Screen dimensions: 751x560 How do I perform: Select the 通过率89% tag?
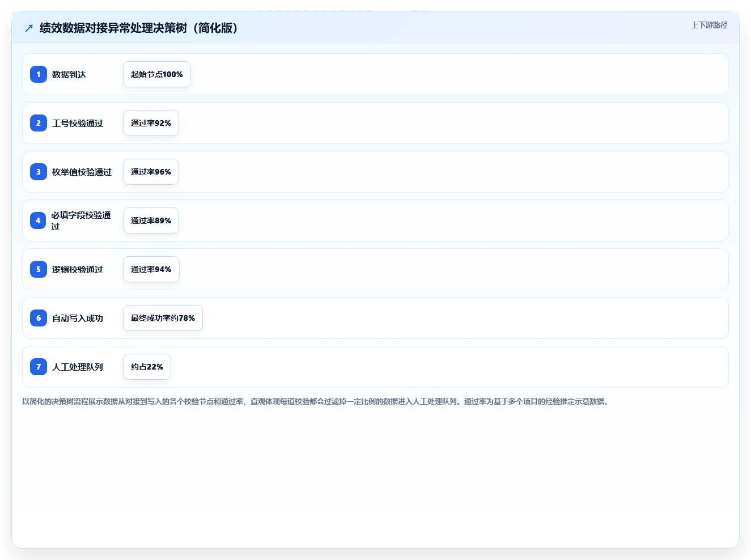pos(151,220)
